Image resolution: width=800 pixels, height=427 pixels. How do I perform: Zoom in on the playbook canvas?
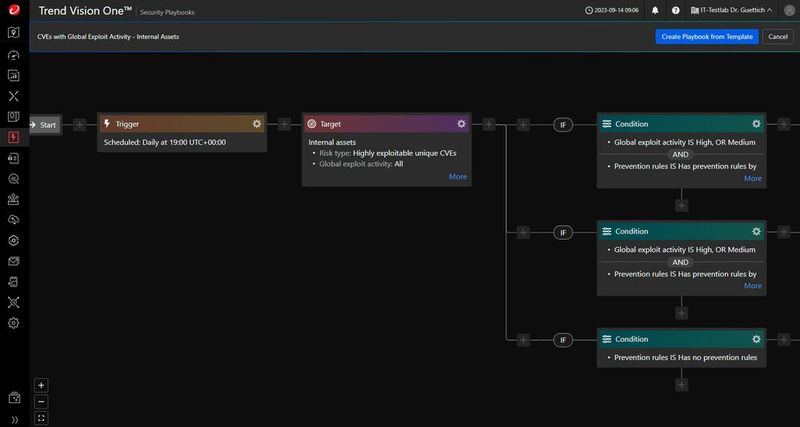pos(41,385)
